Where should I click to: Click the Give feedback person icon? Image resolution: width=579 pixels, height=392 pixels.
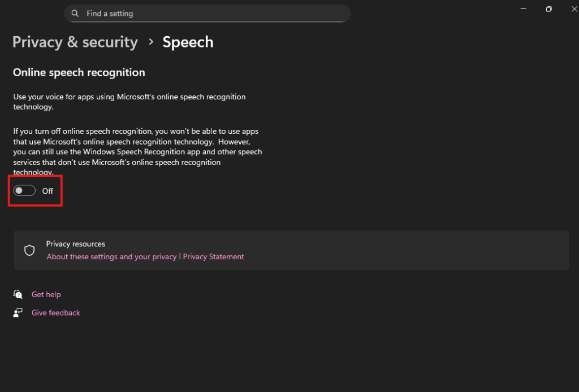(17, 312)
